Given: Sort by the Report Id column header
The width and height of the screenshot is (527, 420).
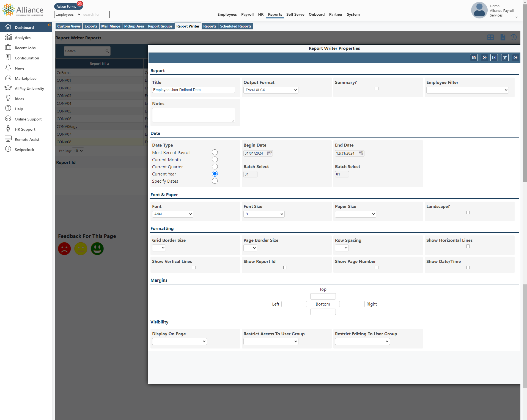Looking at the screenshot, I should pos(99,64).
